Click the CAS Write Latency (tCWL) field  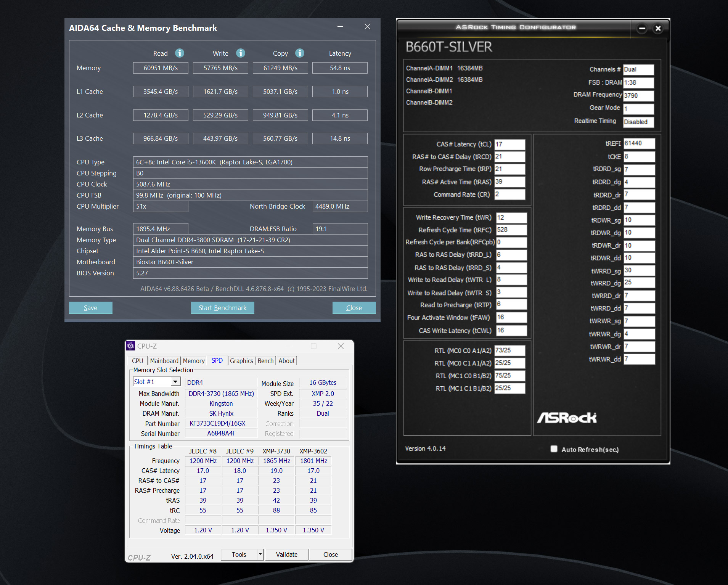tap(511, 331)
